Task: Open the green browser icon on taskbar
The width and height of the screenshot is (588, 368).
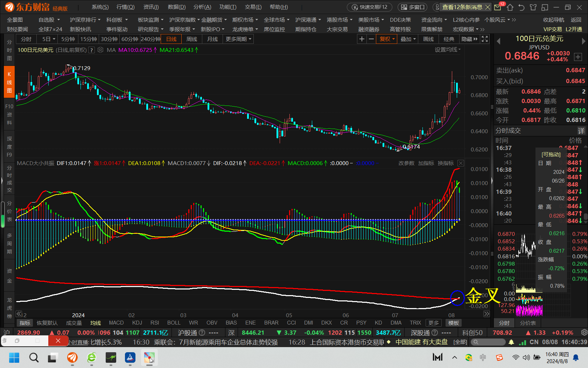Action: [x=92, y=357]
